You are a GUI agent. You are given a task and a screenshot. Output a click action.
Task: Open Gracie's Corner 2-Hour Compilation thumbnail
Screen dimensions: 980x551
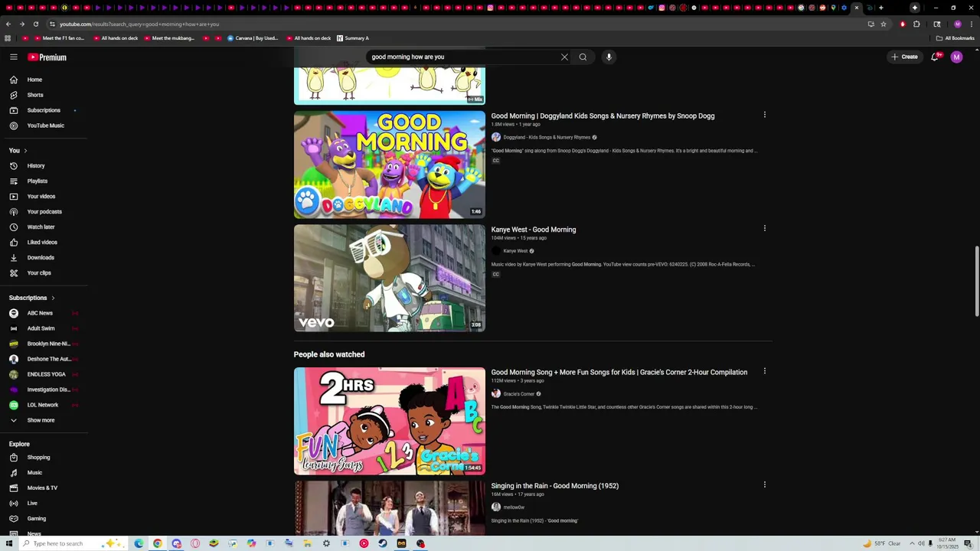point(390,421)
